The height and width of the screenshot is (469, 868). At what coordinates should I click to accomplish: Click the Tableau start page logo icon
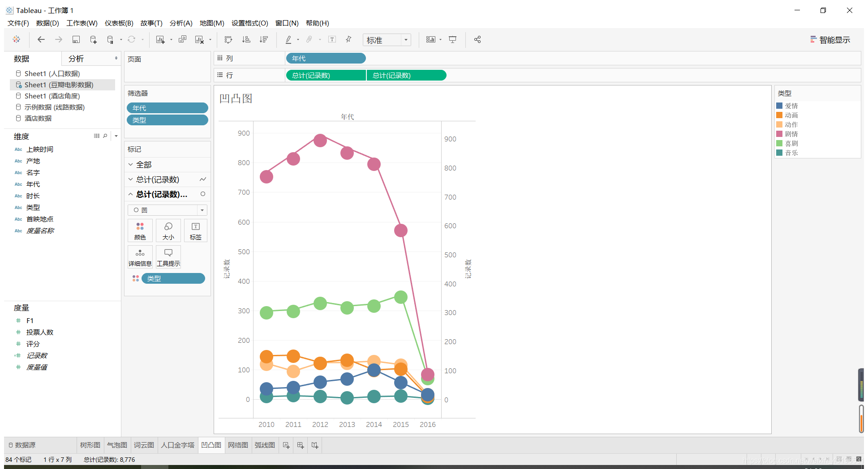pyautogui.click(x=17, y=39)
